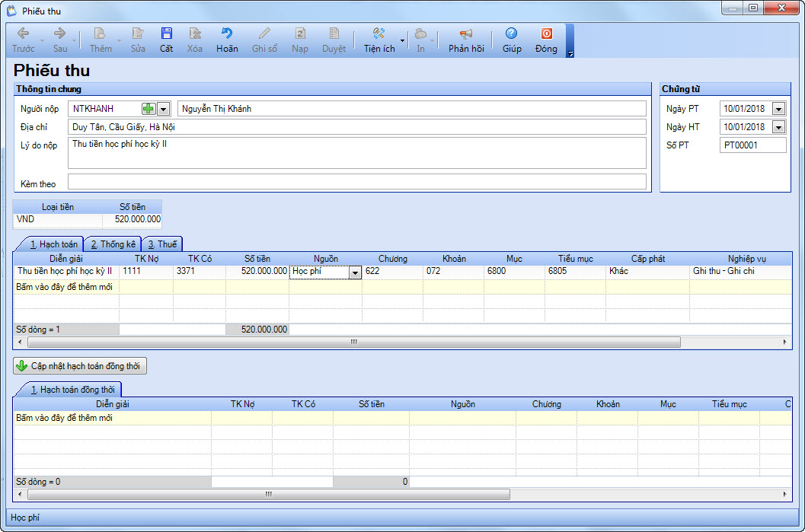Click the In print toolbar icon
805x532 pixels.
[420, 33]
